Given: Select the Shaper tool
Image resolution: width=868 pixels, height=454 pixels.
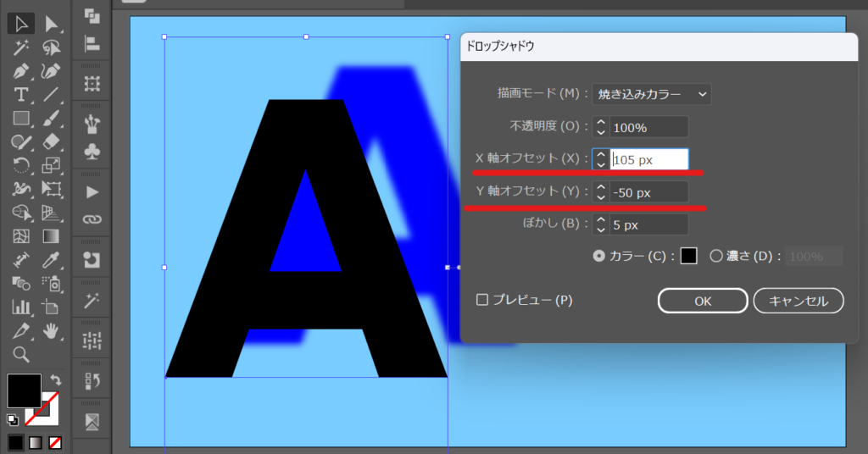Looking at the screenshot, I should pos(21,142).
